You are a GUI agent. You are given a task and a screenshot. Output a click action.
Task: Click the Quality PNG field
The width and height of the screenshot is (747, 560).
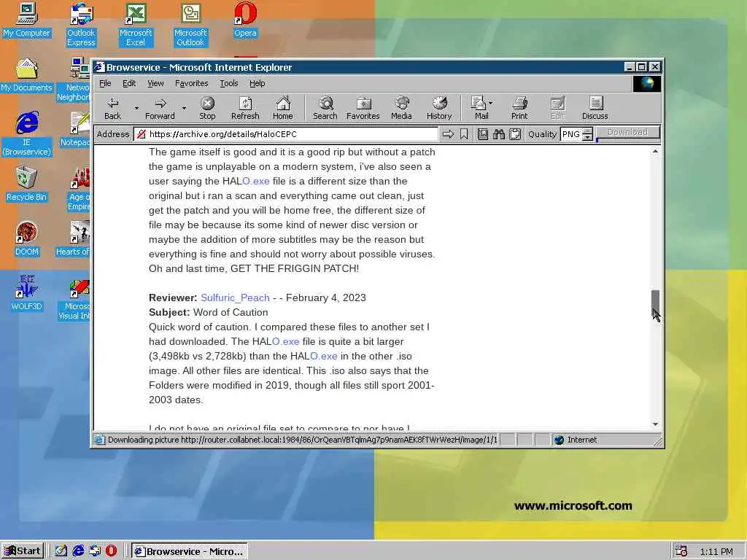(572, 134)
